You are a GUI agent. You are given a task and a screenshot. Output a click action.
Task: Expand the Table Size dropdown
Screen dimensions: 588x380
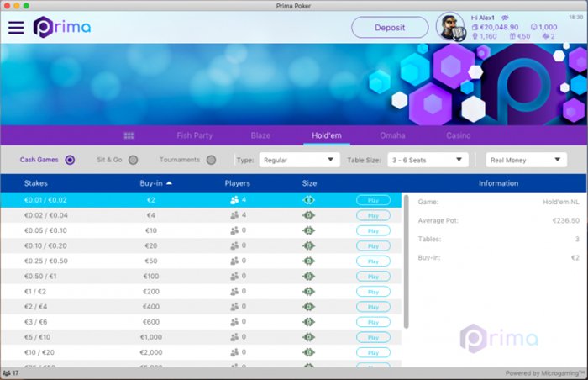tap(427, 160)
